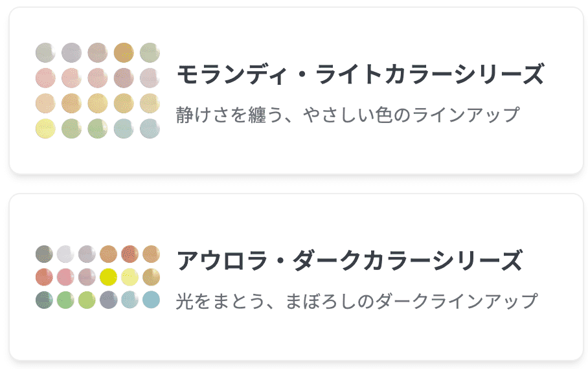Choose the lime green swatch in Aurora's bottom row
Screen dimensions: 588x369
(x=87, y=300)
